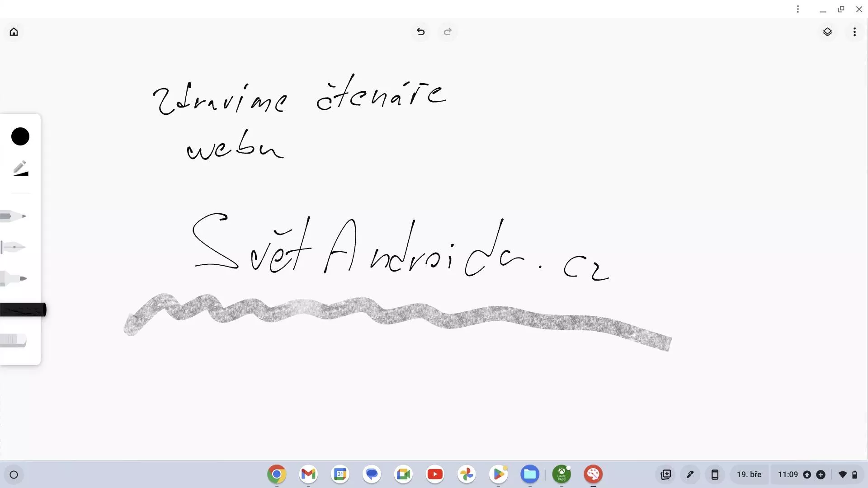The width and height of the screenshot is (868, 488).
Task: Open the Phone Hub tray icon
Action: point(715,474)
